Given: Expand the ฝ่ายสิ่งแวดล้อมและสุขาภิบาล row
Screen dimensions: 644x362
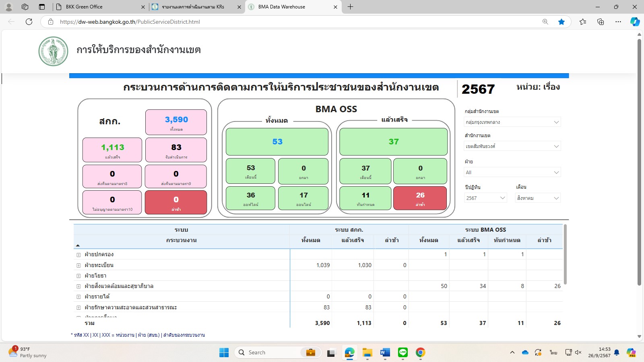Looking at the screenshot, I should [78, 286].
